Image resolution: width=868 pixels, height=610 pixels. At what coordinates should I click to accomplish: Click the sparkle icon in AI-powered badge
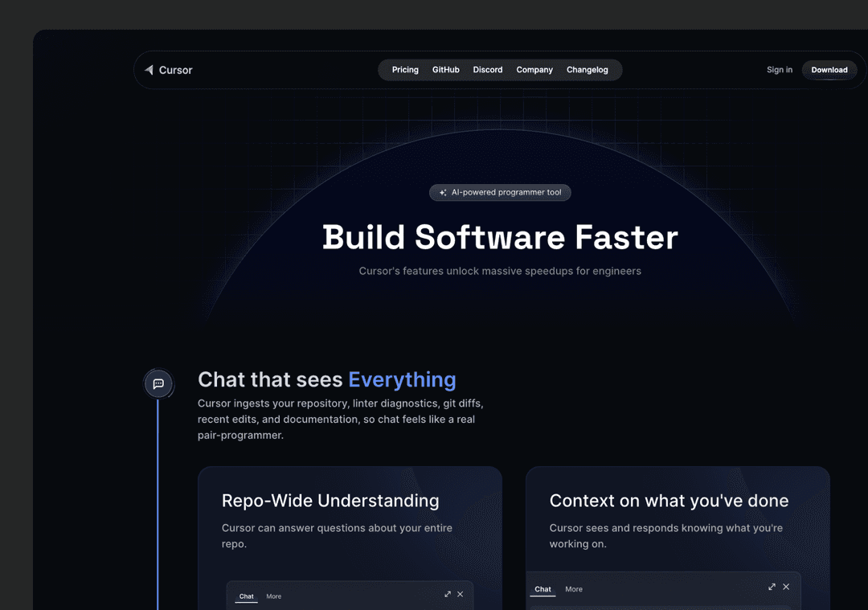point(443,193)
